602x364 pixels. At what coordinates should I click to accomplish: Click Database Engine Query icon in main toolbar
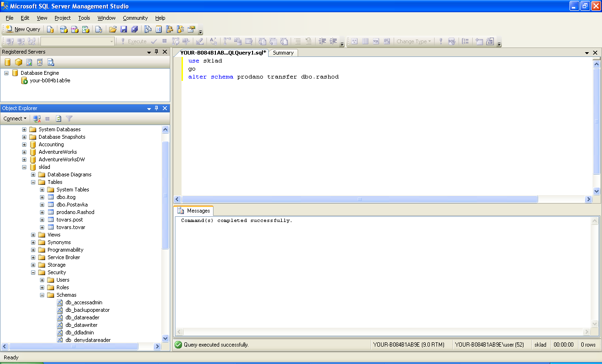pyautogui.click(x=50, y=29)
